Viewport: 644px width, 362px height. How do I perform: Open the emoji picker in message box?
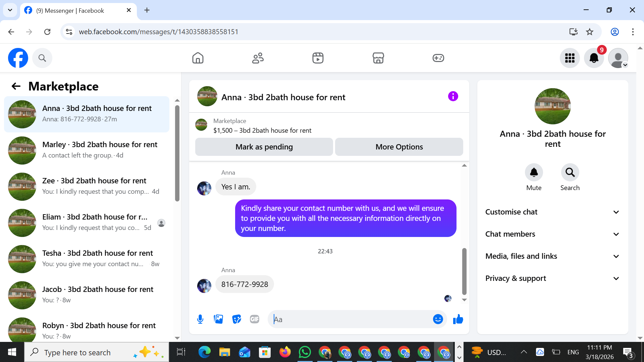[x=438, y=319]
